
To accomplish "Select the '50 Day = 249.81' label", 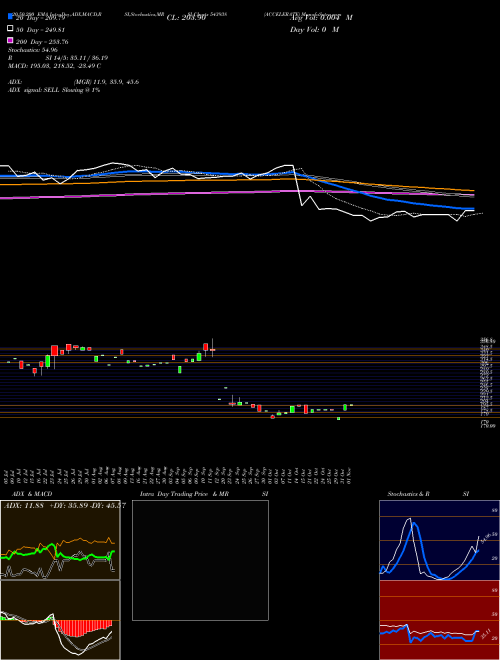I will [x=42, y=30].
